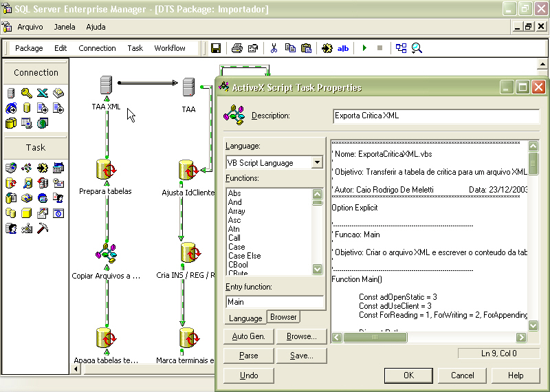Click the Browse... button
This screenshot has width=550, height=392.
302,336
